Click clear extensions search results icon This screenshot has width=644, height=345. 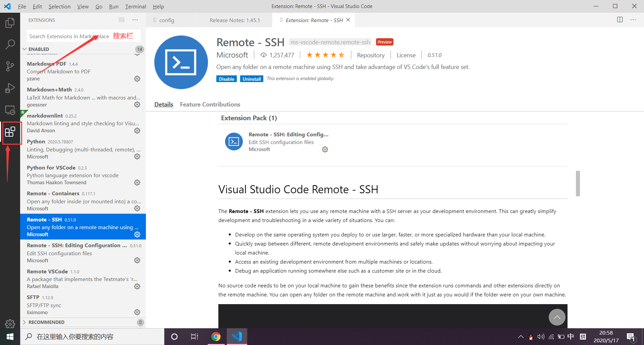pyautogui.click(x=122, y=20)
